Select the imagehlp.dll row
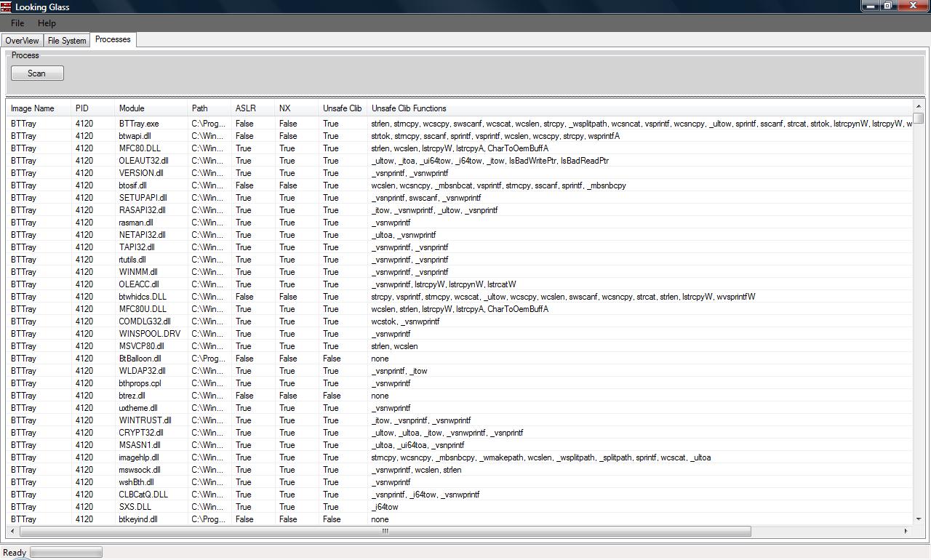 (460, 457)
